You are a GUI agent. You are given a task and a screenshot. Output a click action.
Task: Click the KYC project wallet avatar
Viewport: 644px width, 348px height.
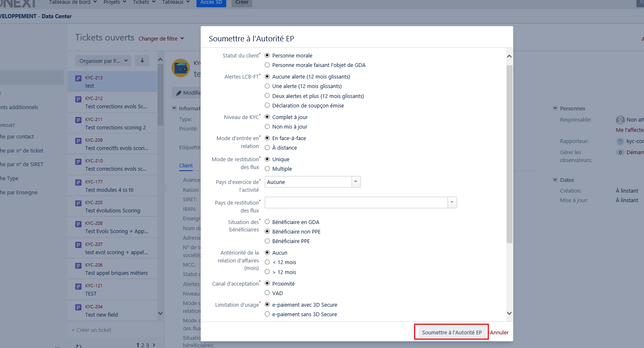(181, 68)
